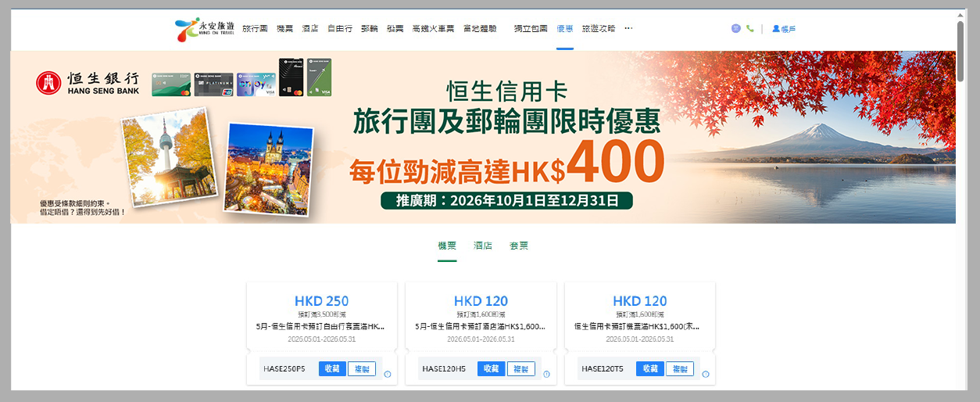Click 複製 for coupon HASE120T5
Viewport: 980px width, 402px height.
[680, 369]
